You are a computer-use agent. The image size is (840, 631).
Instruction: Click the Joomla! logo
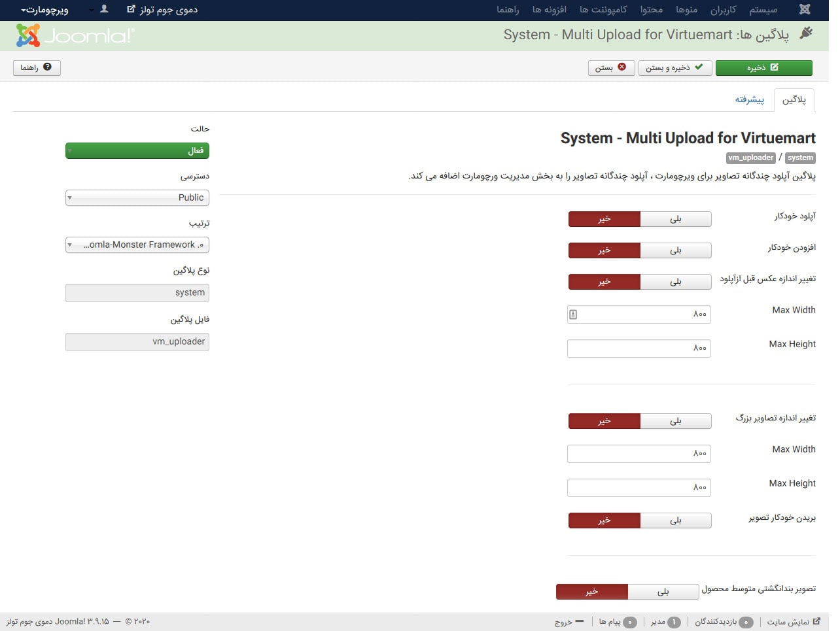click(x=75, y=35)
